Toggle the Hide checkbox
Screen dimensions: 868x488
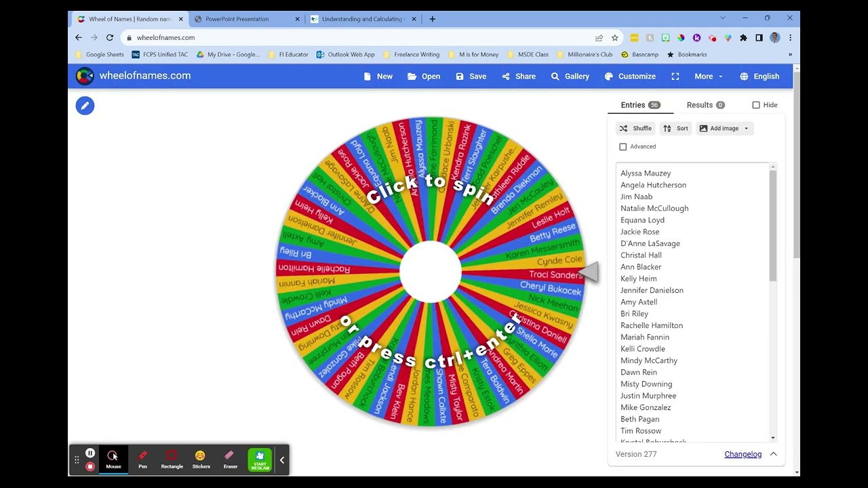point(756,105)
